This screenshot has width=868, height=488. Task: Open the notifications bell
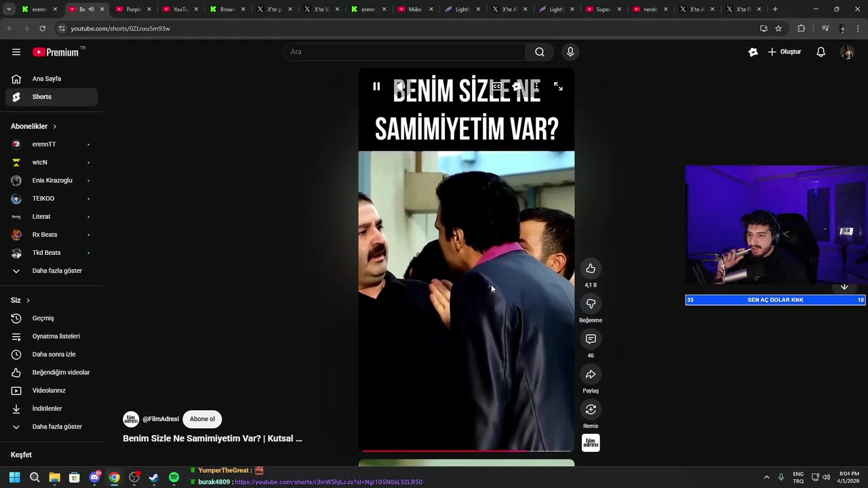tap(821, 52)
